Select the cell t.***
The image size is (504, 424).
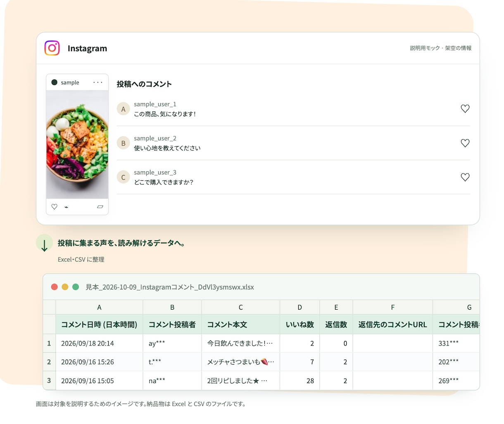pos(172,362)
